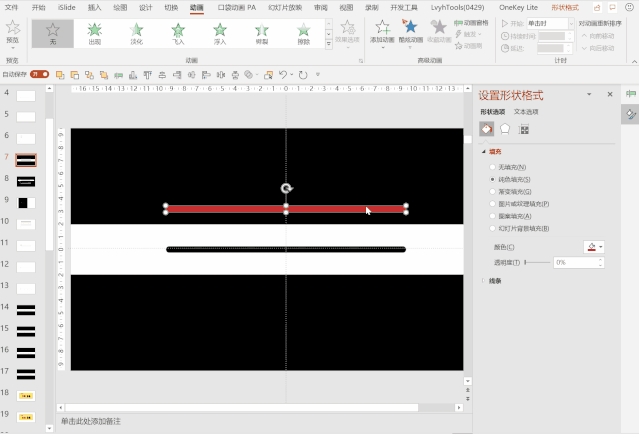
Task: Switch to Text Options (文本选项) tab
Action: (526, 112)
